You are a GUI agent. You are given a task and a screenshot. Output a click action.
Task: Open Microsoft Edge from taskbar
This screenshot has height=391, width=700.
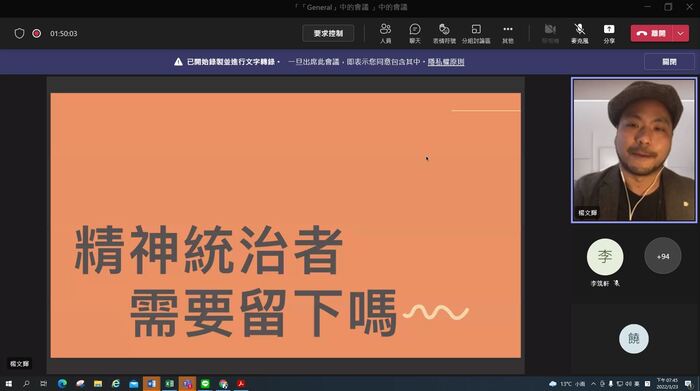[x=62, y=383]
